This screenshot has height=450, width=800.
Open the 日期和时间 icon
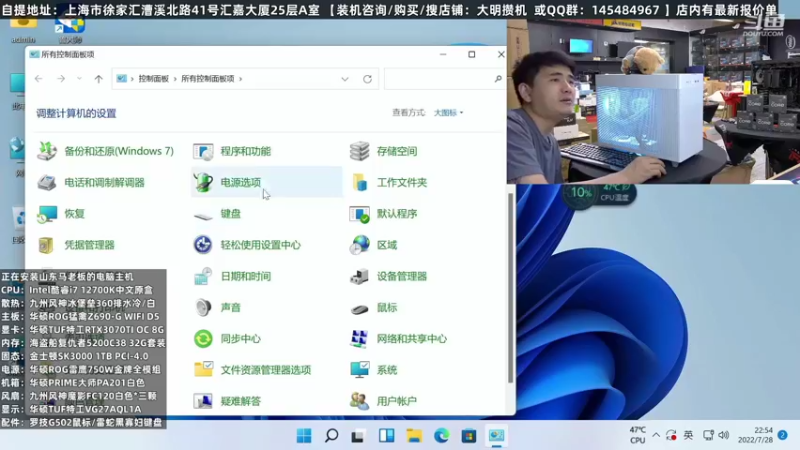click(203, 276)
